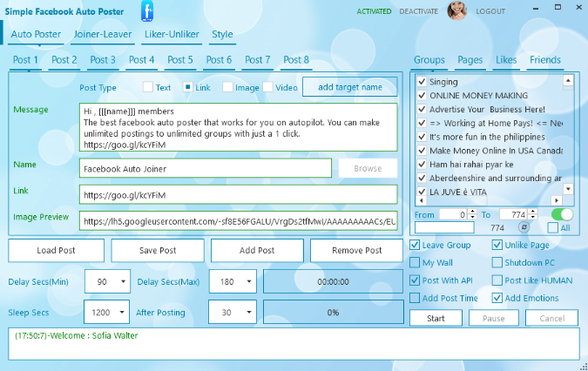This screenshot has width=588, height=371.
Task: Disable the Leave Group option
Action: (x=415, y=245)
